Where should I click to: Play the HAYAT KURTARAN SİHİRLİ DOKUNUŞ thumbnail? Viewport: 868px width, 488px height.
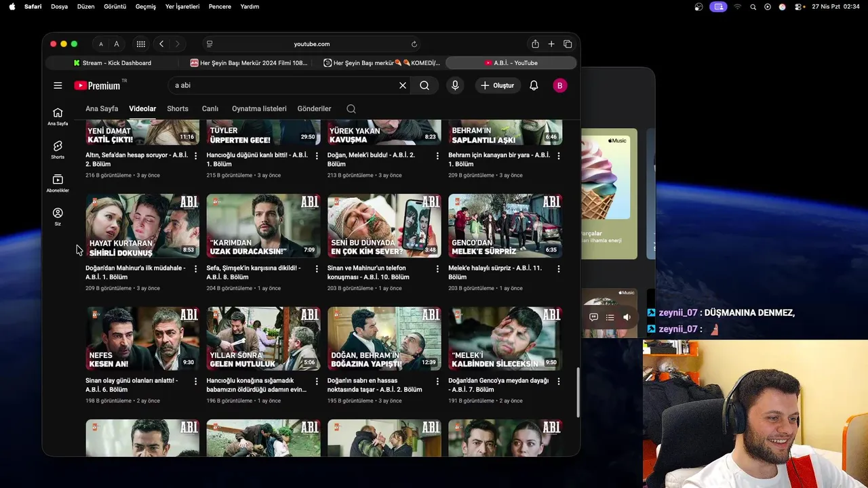coord(142,226)
